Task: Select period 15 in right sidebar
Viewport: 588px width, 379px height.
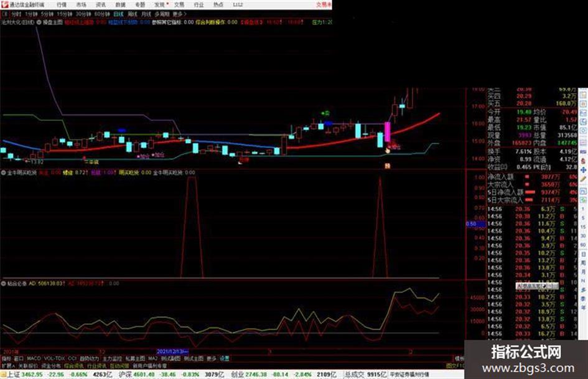Action: click(583, 227)
